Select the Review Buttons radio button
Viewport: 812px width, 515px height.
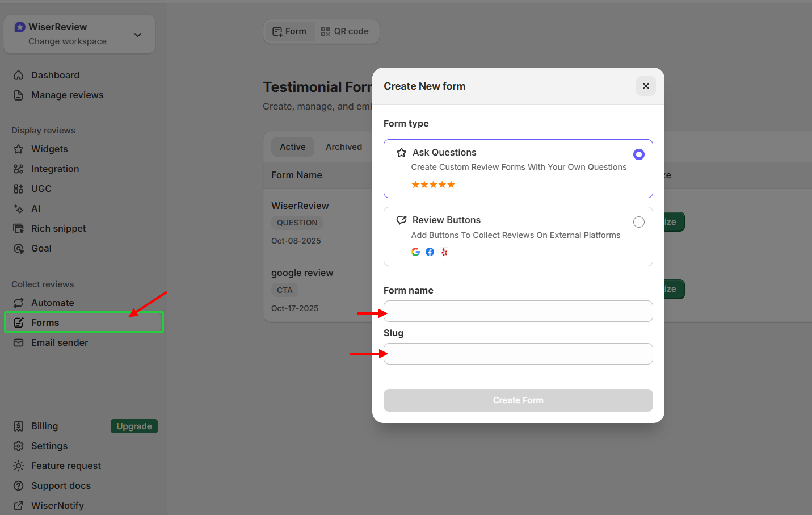click(639, 222)
